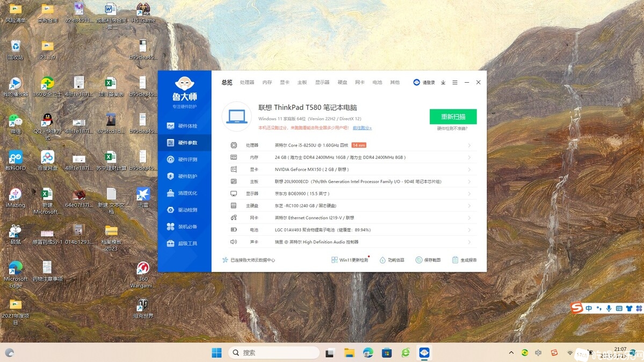Screen dimensions: 644x362
Task: Open the hamburger menu in title bar
Action: (454, 83)
